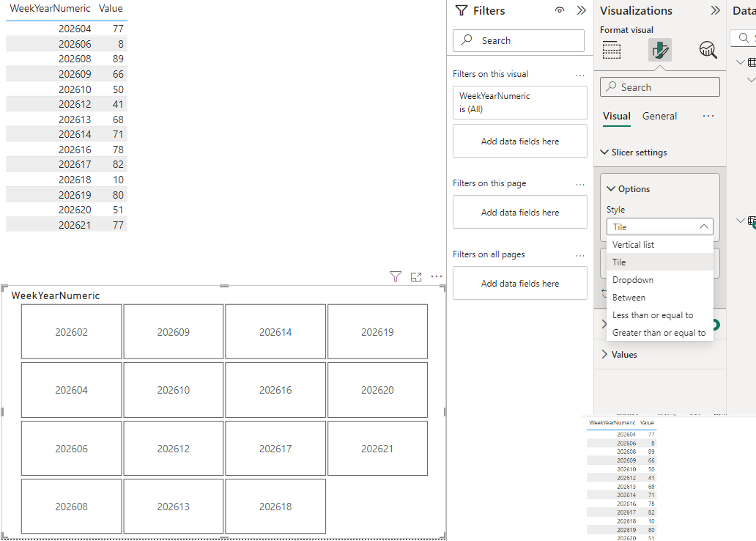The image size is (756, 541).
Task: Select slicer tile 202613
Action: (x=174, y=507)
